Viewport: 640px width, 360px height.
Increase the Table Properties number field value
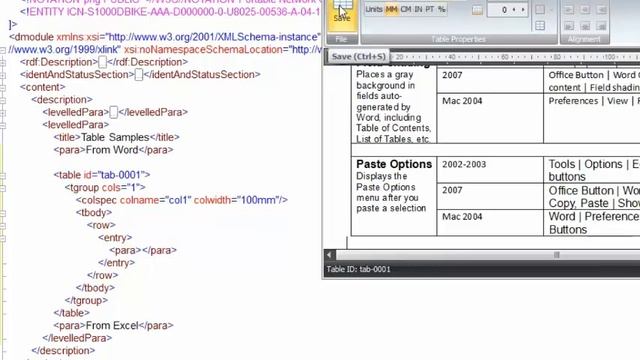523,10
